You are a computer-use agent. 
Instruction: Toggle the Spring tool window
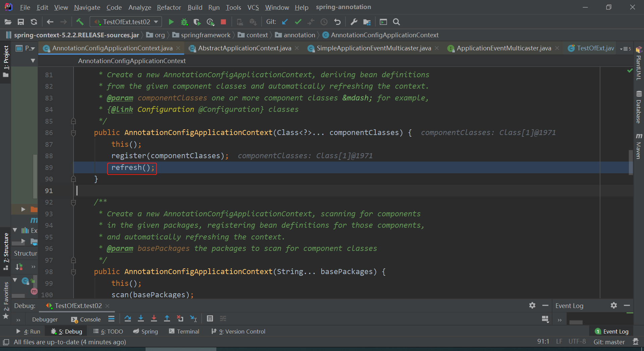pyautogui.click(x=145, y=332)
